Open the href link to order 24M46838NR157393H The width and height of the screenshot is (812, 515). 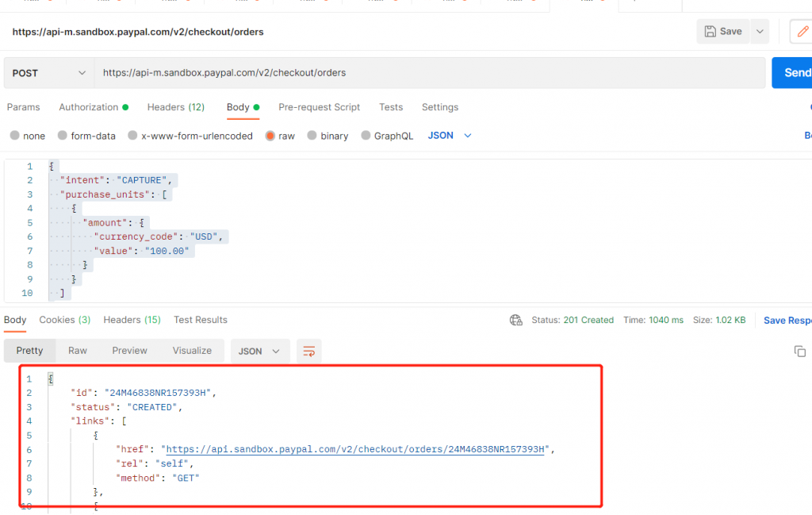(x=354, y=449)
